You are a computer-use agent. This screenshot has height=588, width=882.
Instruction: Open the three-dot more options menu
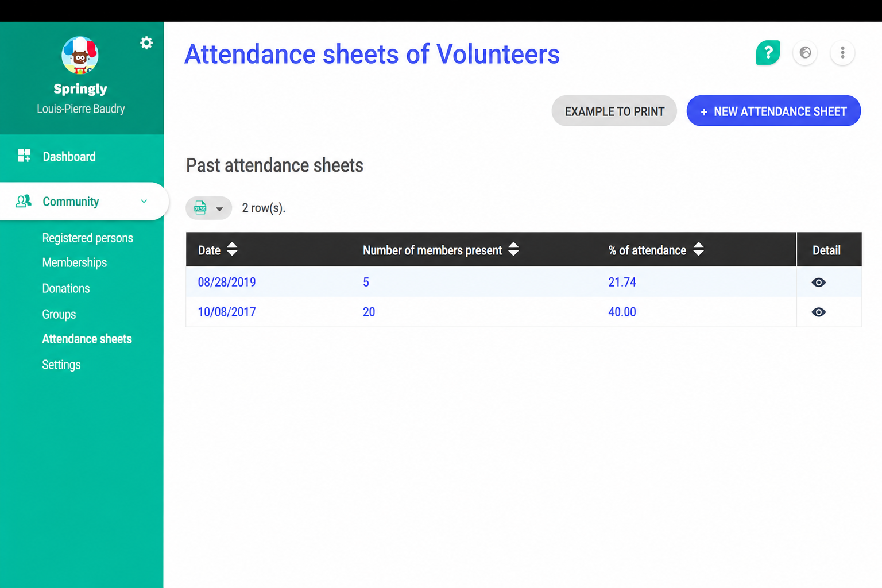coord(842,53)
